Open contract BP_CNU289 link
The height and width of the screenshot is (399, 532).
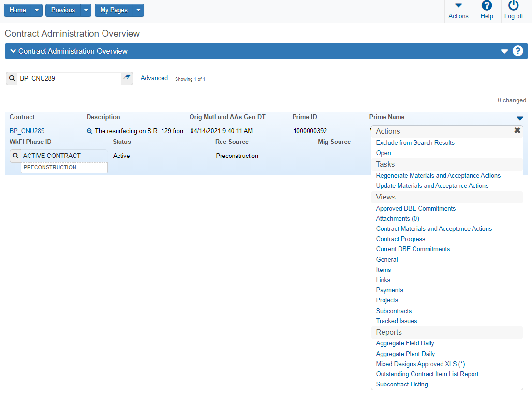27,131
